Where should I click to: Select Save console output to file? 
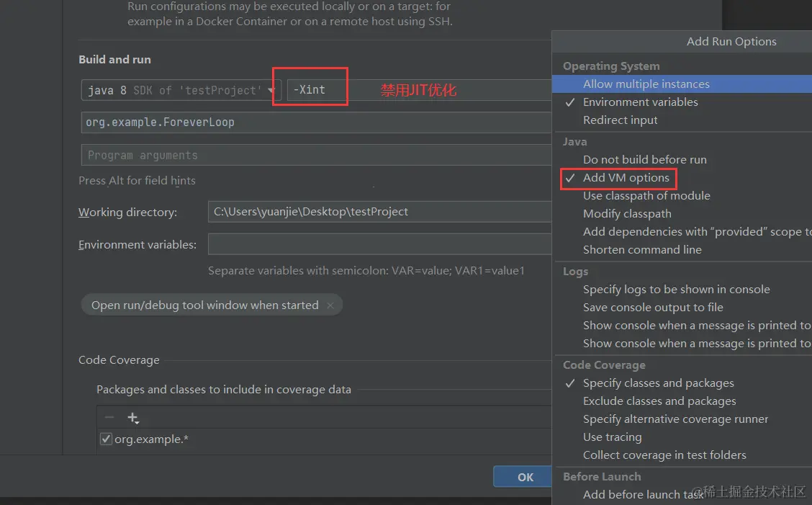pos(682,308)
